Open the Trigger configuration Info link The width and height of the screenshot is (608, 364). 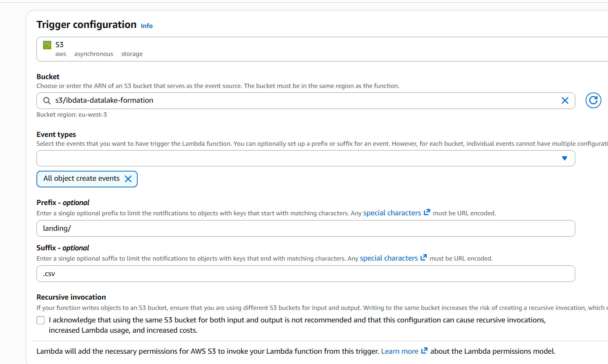(x=147, y=26)
